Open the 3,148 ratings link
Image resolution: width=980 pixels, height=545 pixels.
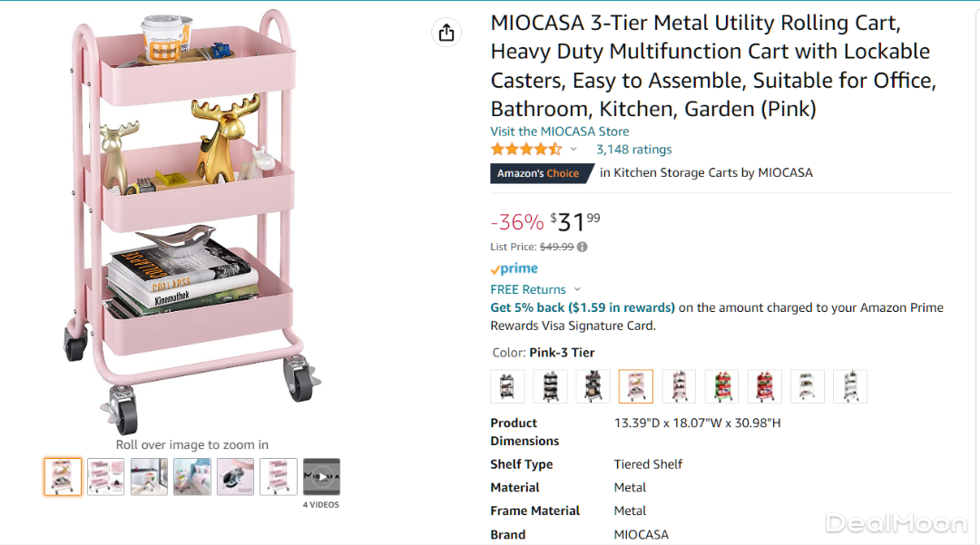pyautogui.click(x=633, y=150)
